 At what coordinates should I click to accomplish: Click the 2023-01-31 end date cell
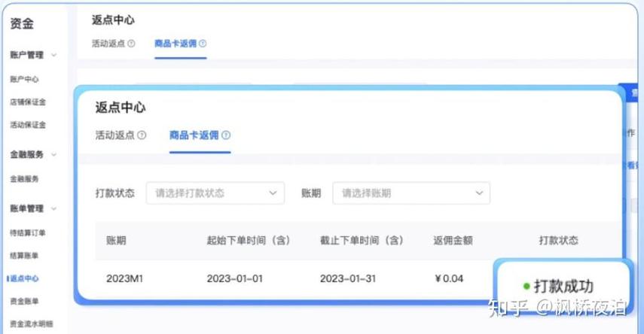(348, 278)
